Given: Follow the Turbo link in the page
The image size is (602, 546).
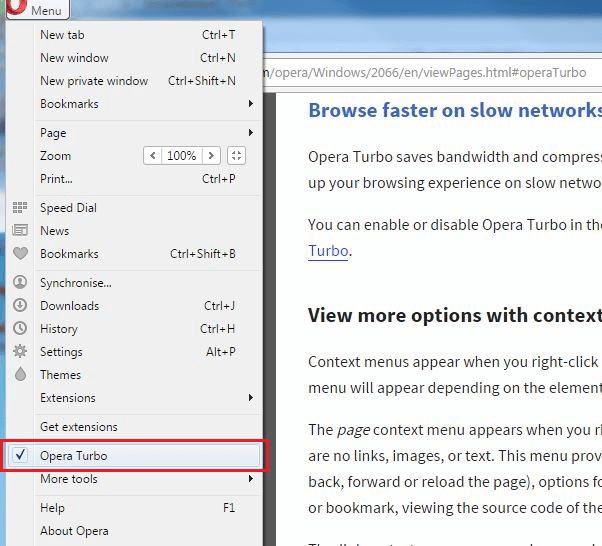Looking at the screenshot, I should pyautogui.click(x=328, y=251).
